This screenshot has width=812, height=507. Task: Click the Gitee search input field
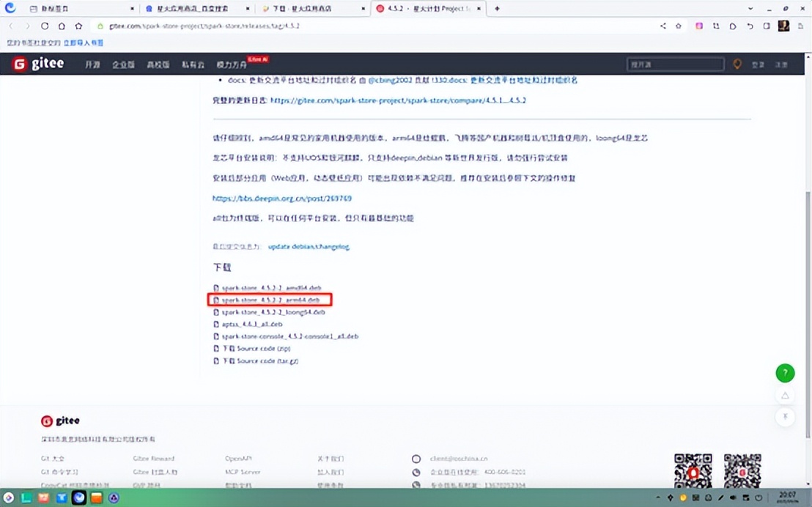tap(674, 64)
